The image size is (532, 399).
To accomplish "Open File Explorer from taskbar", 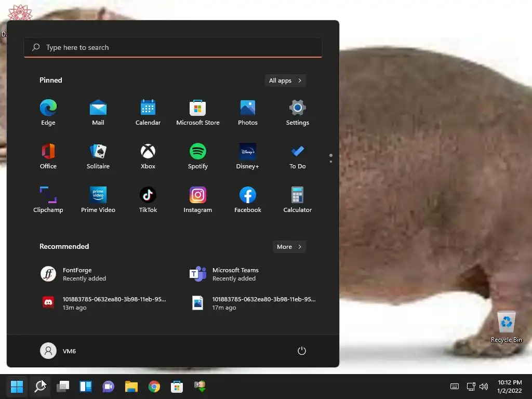I will click(x=131, y=387).
